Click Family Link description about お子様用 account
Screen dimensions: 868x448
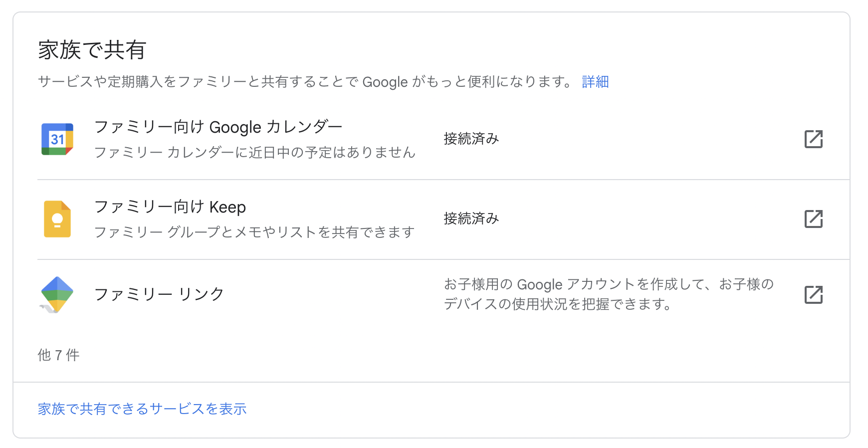click(609, 294)
